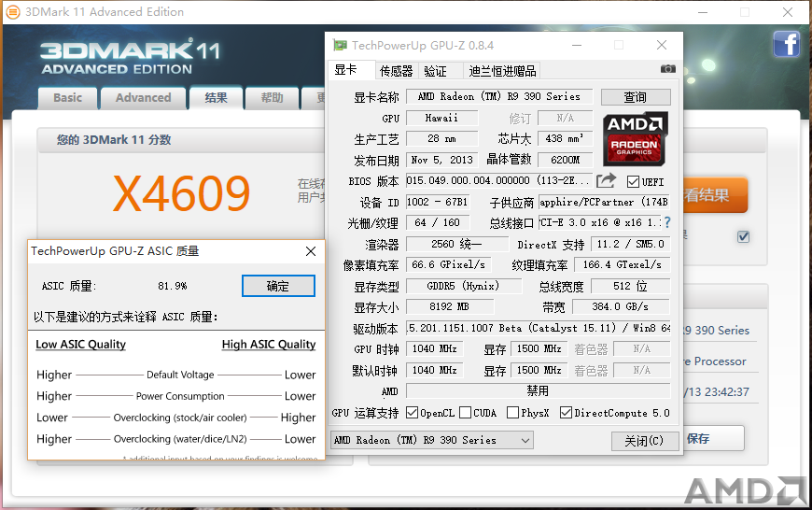Click the 您的 3DMark 11 分数 heading

pos(114,140)
